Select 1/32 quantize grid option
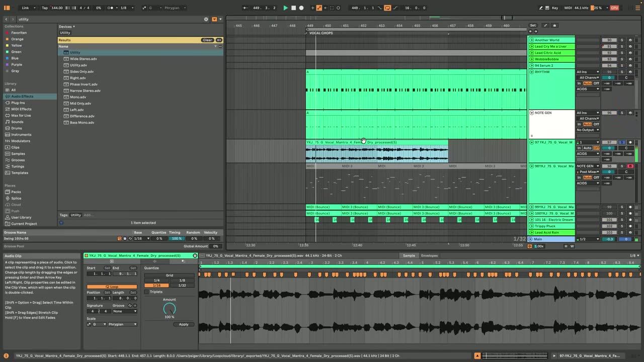Screen dimensions: 644x362 click(182, 285)
